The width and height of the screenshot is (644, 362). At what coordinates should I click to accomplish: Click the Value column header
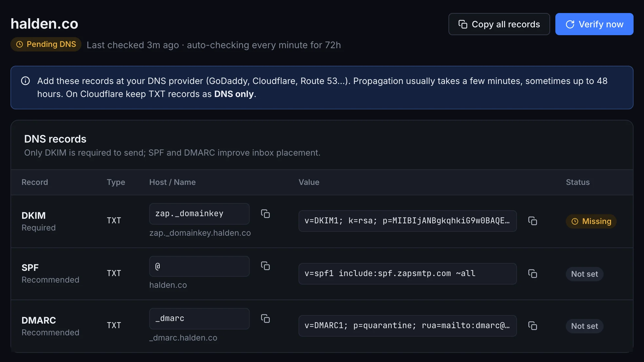tap(309, 182)
